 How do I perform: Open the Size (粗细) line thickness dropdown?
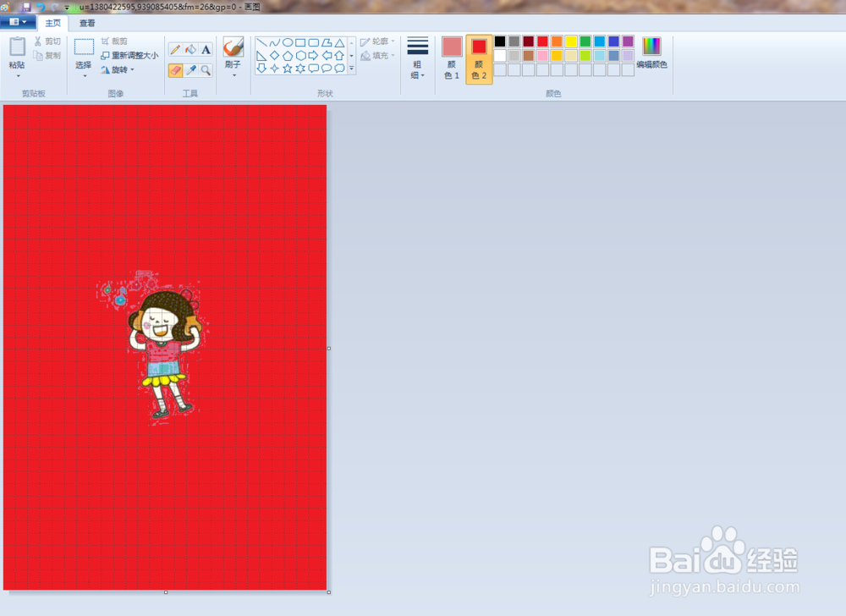click(418, 58)
